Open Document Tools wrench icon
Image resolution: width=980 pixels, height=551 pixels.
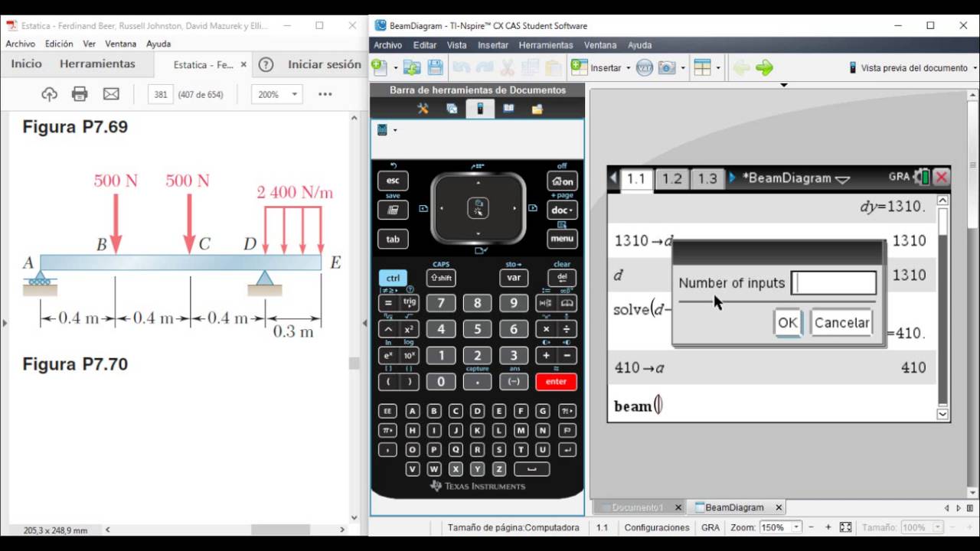tap(423, 109)
